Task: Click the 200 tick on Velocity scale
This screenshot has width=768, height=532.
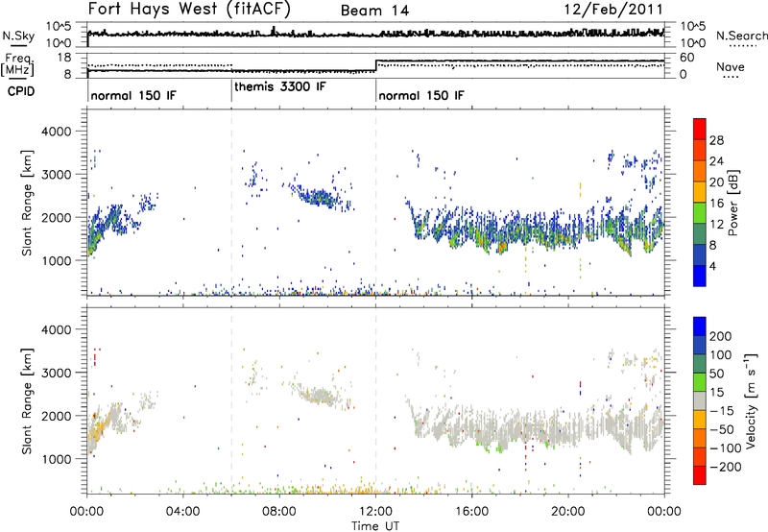Action: point(721,336)
